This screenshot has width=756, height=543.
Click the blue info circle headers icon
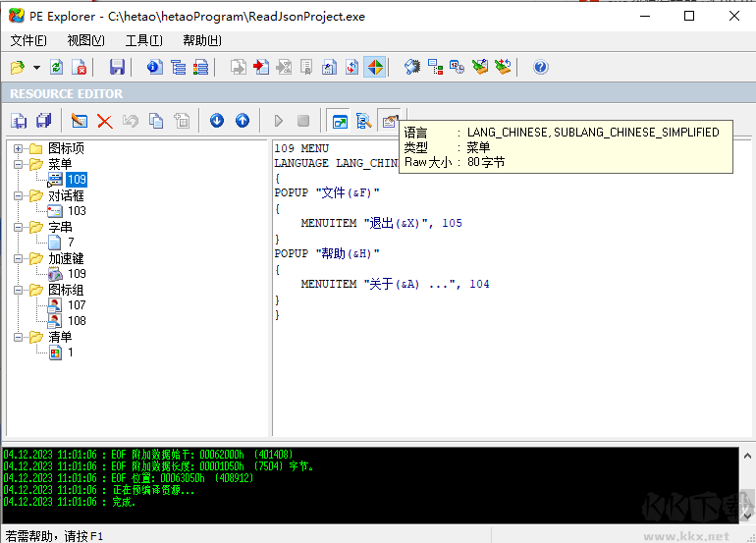154,67
